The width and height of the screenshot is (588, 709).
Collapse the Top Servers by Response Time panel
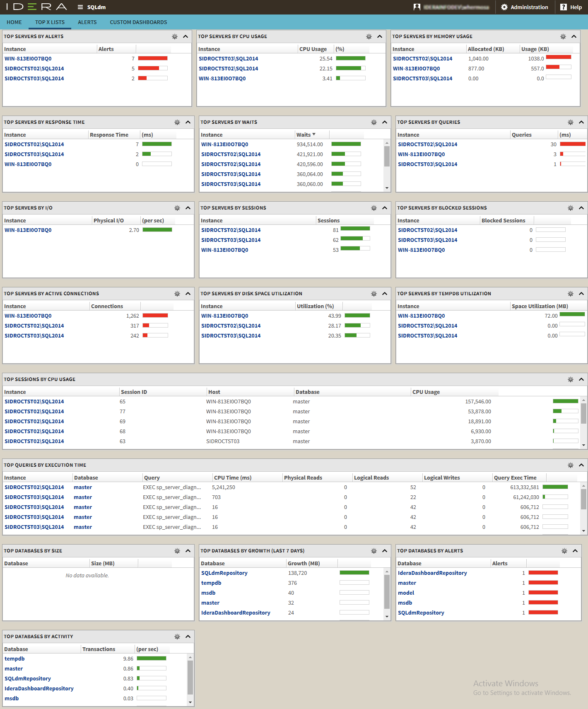(188, 122)
